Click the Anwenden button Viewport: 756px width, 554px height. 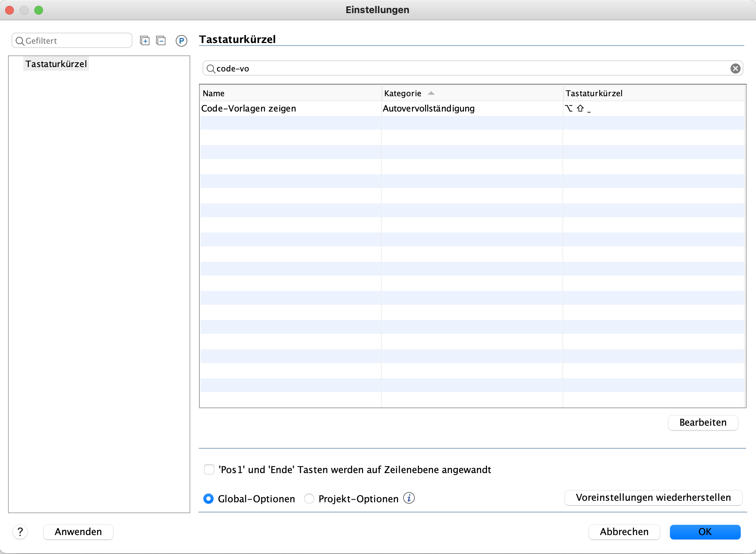tap(78, 532)
